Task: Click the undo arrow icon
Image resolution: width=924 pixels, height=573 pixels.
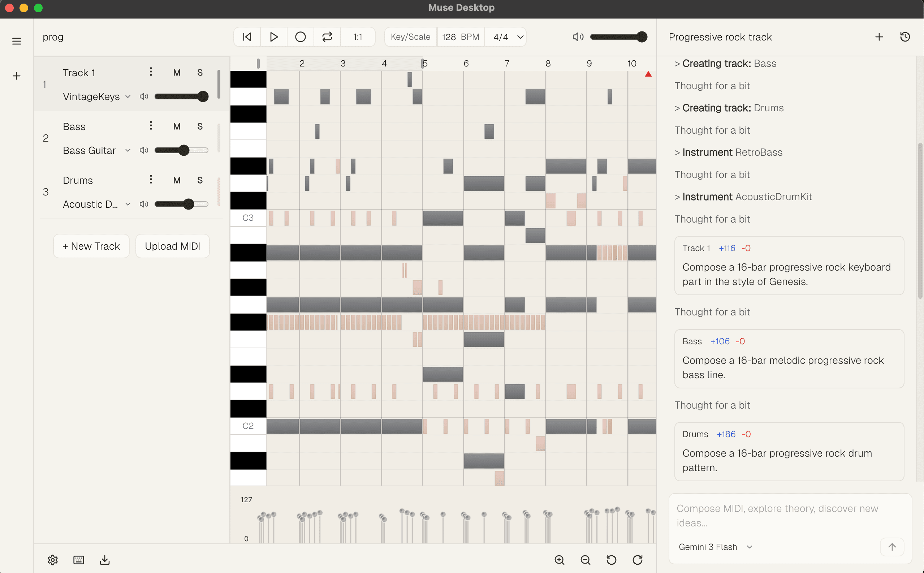Action: 611,560
